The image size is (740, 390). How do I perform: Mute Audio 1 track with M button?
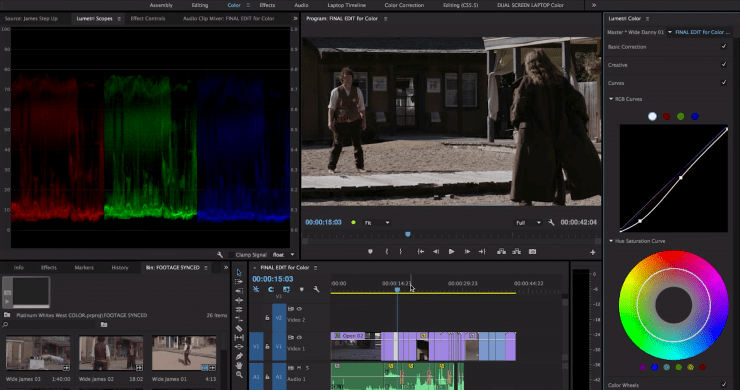pos(299,368)
